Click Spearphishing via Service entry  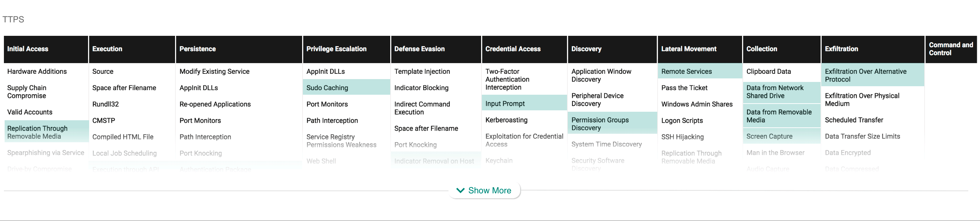click(x=46, y=153)
